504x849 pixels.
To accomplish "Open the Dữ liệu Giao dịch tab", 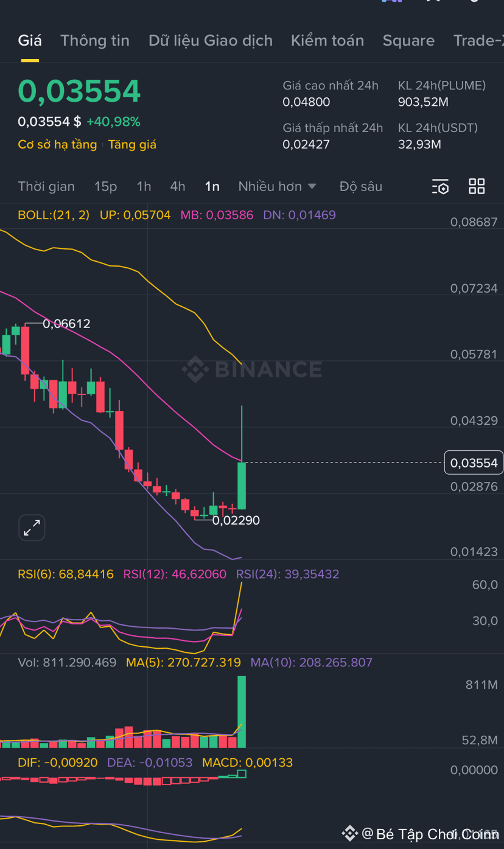I will pos(211,41).
